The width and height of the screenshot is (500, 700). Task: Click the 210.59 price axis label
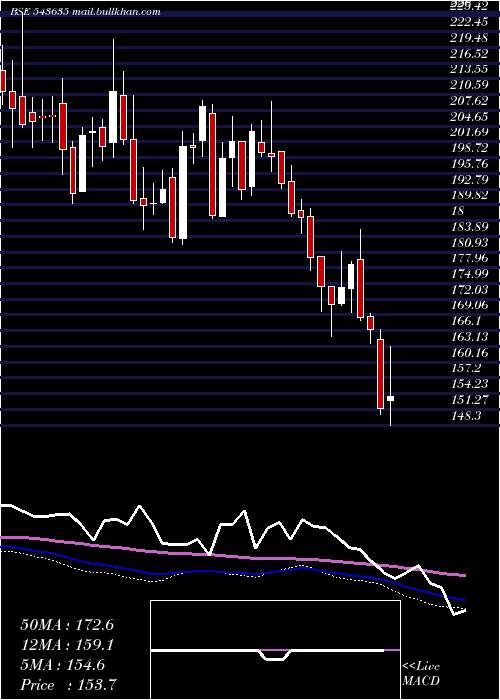469,85
